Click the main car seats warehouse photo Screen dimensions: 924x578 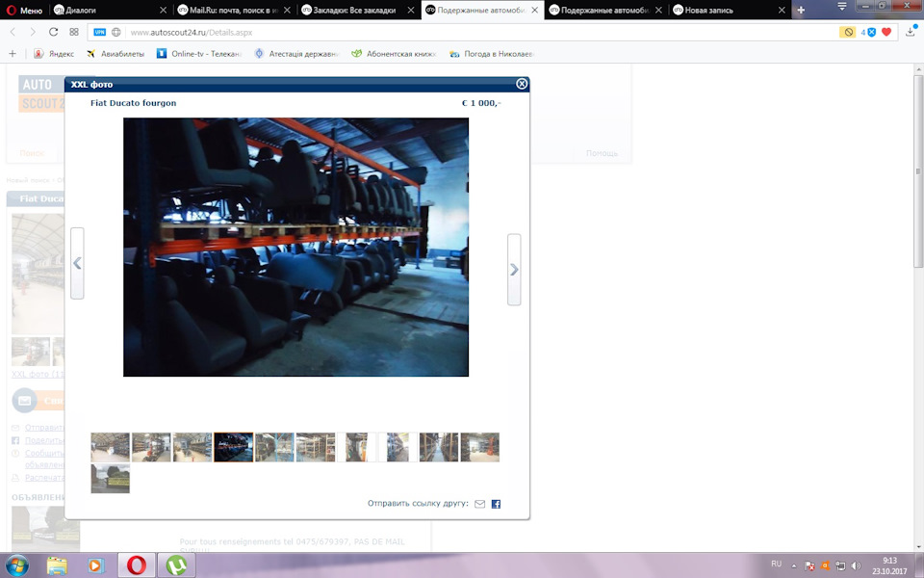click(x=295, y=248)
